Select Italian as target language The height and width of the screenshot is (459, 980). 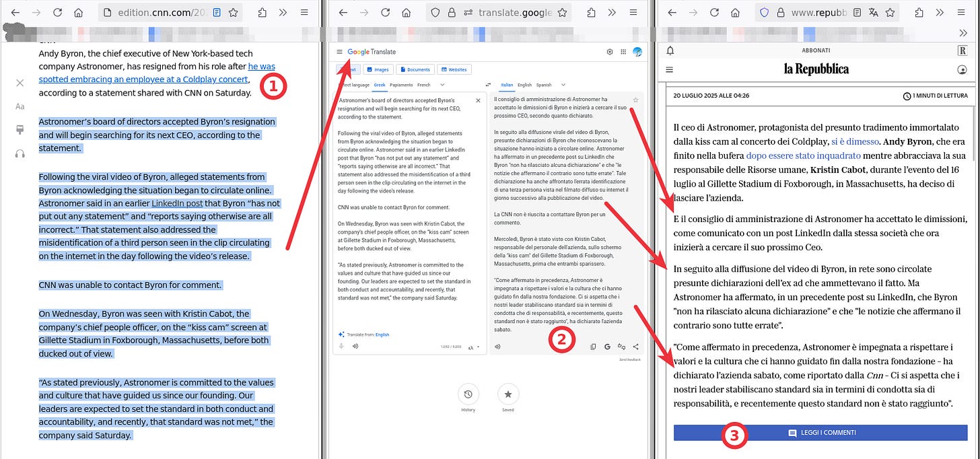(x=507, y=85)
